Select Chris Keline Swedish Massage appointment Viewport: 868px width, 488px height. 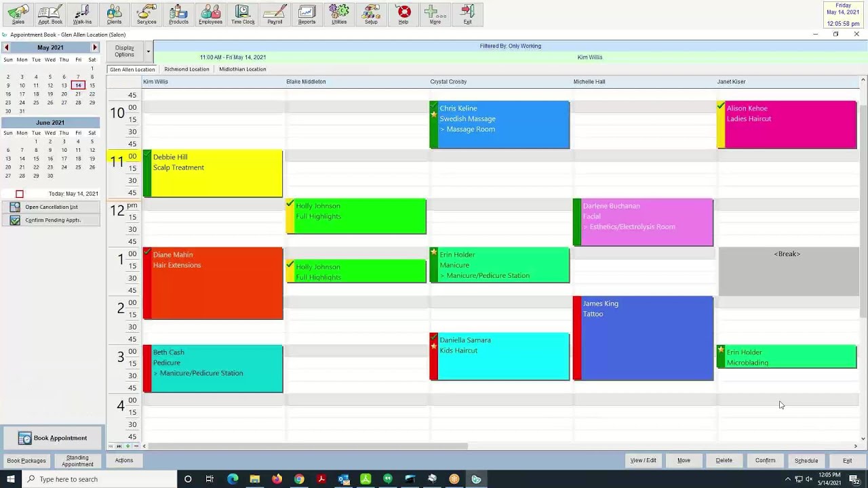(500, 125)
